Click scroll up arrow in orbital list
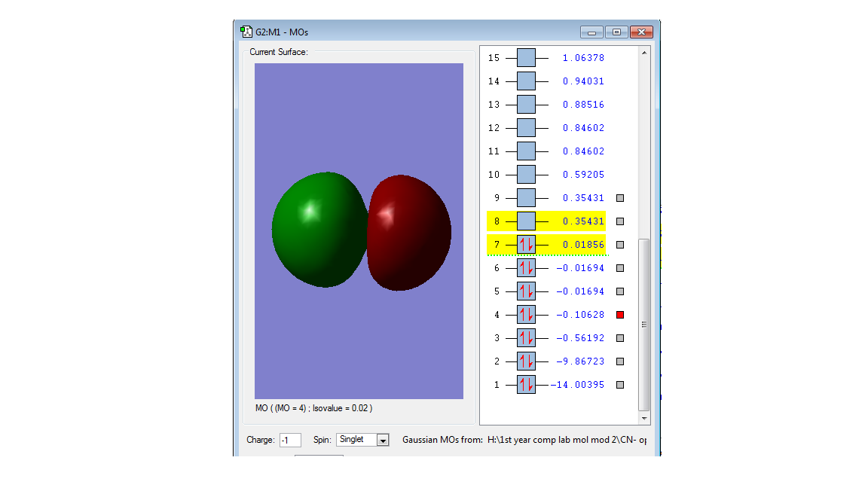The image size is (868, 488). pos(643,53)
